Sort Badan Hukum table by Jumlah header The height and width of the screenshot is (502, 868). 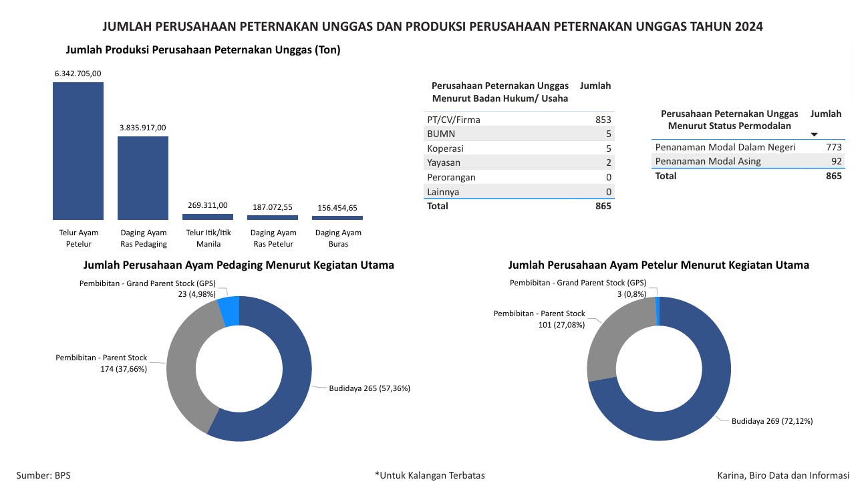pos(595,86)
